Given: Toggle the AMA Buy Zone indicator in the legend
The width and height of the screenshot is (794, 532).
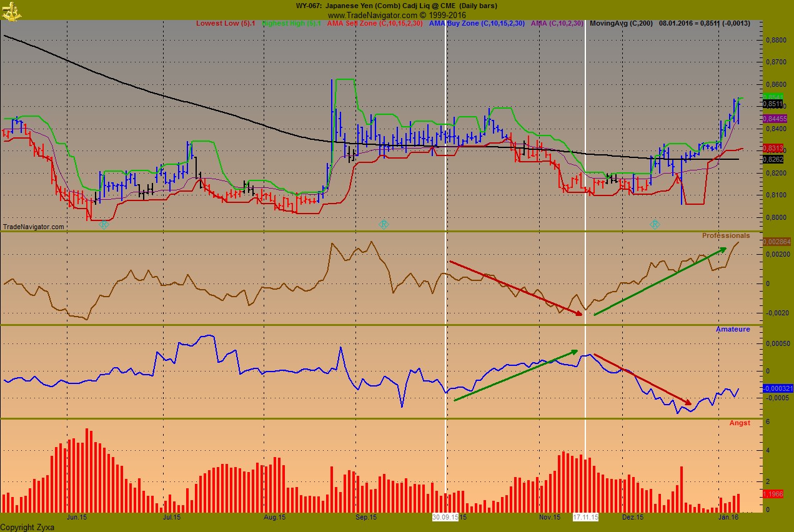Looking at the screenshot, I should tap(476, 23).
